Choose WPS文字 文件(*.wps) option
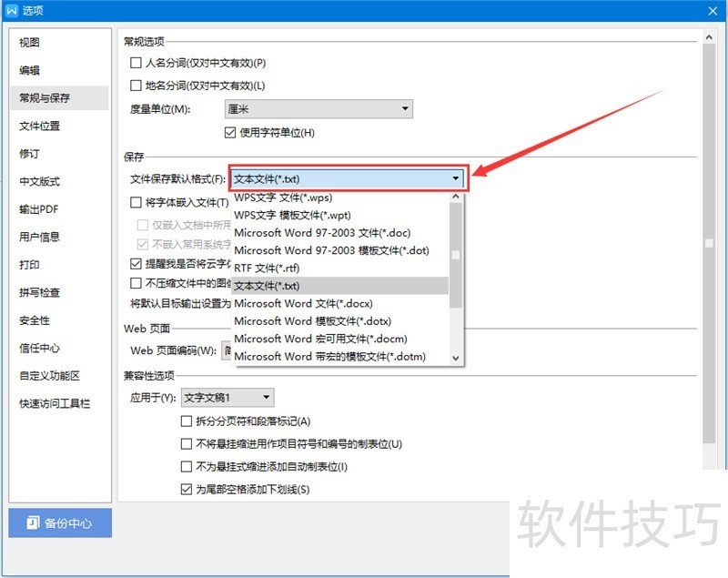728x578 pixels. (283, 198)
